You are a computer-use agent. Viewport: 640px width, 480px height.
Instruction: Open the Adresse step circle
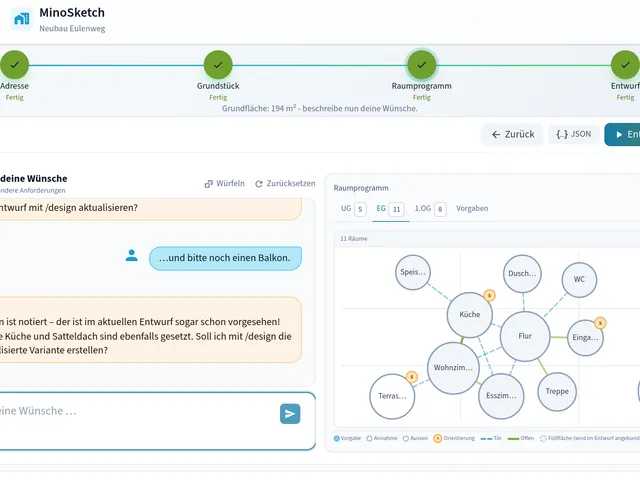pos(14,64)
